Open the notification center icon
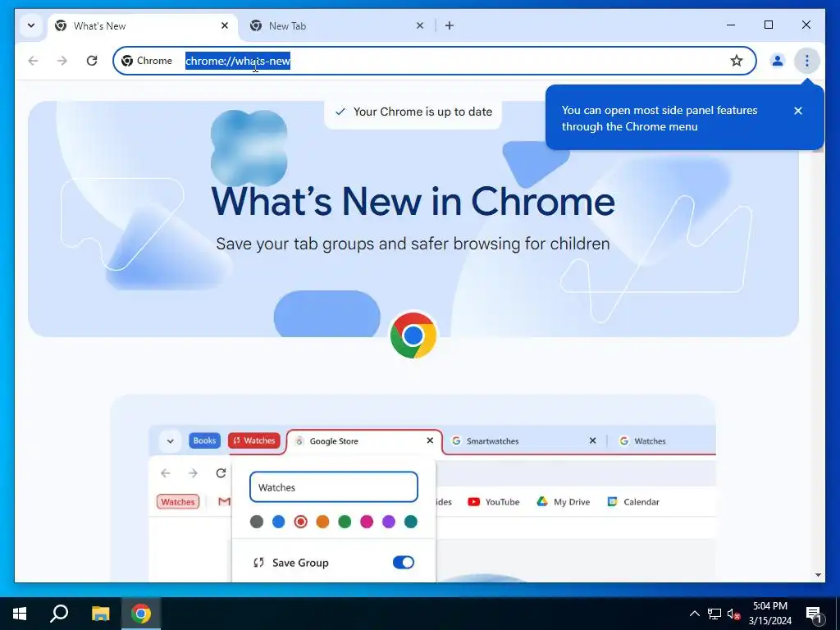The image size is (840, 630). [814, 614]
